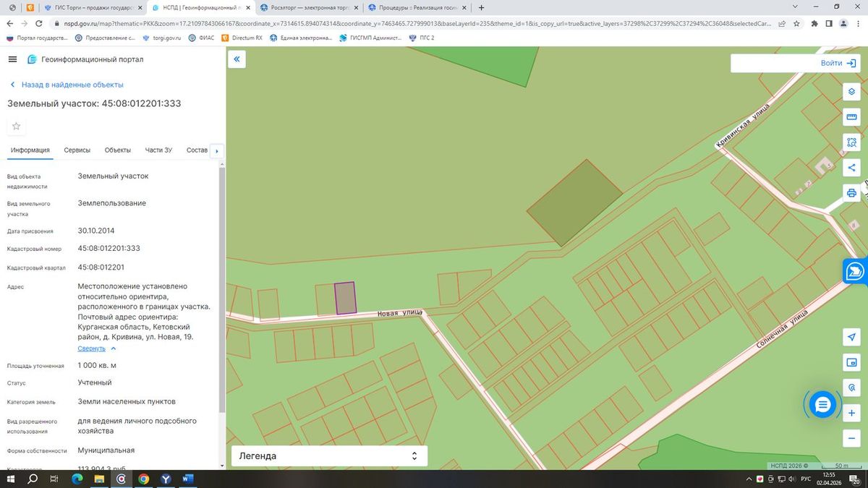Add parcel to favorites with star
Viewport: 868px width, 488px height.
click(x=17, y=127)
